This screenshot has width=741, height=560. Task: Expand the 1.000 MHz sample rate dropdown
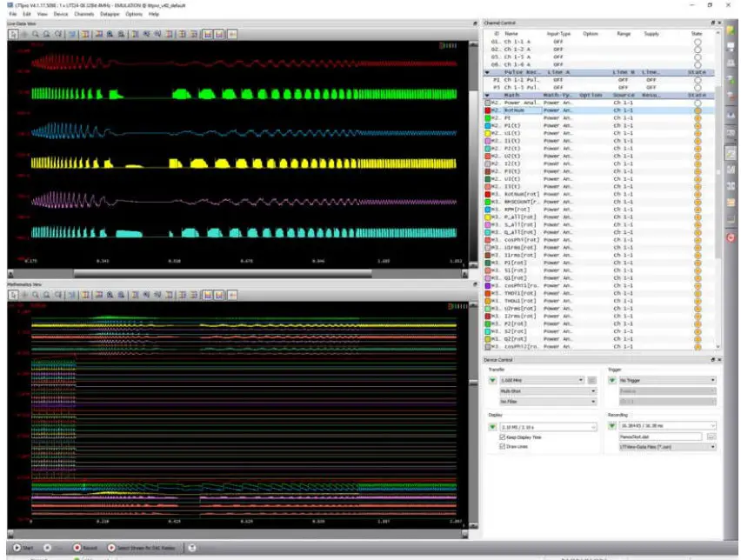[x=541, y=380]
